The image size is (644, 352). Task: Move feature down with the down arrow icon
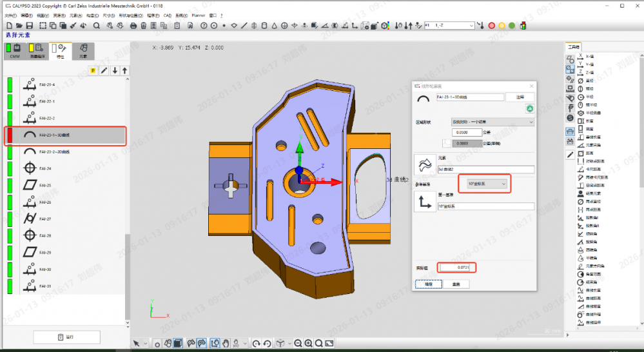point(115,70)
